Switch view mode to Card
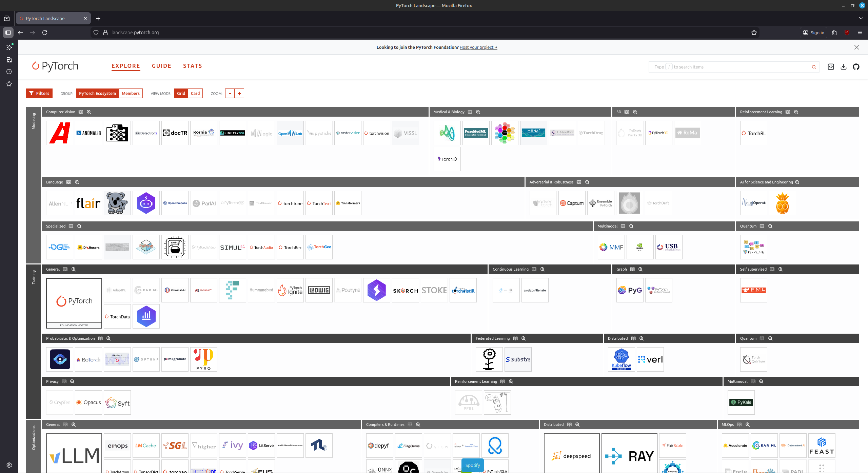The height and width of the screenshot is (473, 868). [195, 93]
